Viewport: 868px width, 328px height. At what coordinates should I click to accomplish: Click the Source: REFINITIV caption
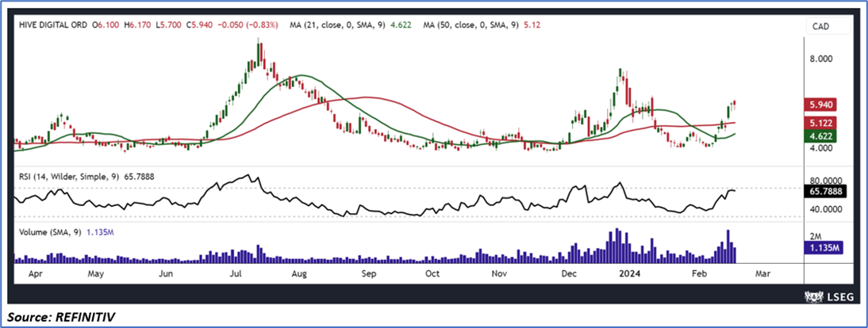click(63, 318)
